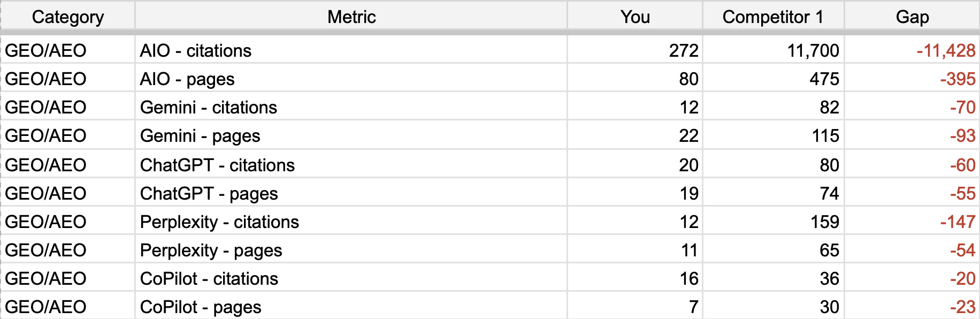Click the CoPilot - pages cell
The height and width of the screenshot is (319, 980).
click(201, 307)
